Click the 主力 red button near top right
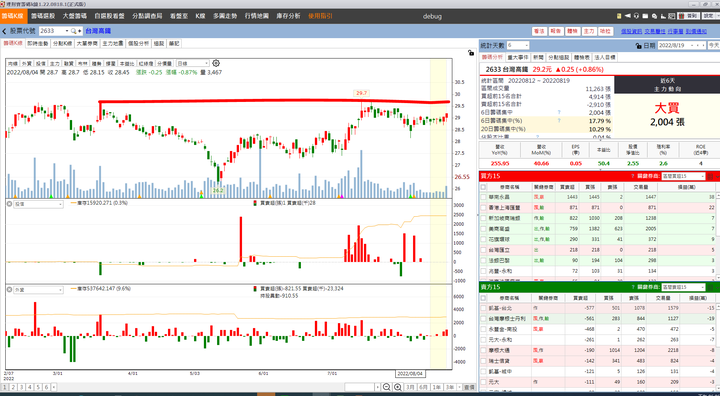 [589, 31]
